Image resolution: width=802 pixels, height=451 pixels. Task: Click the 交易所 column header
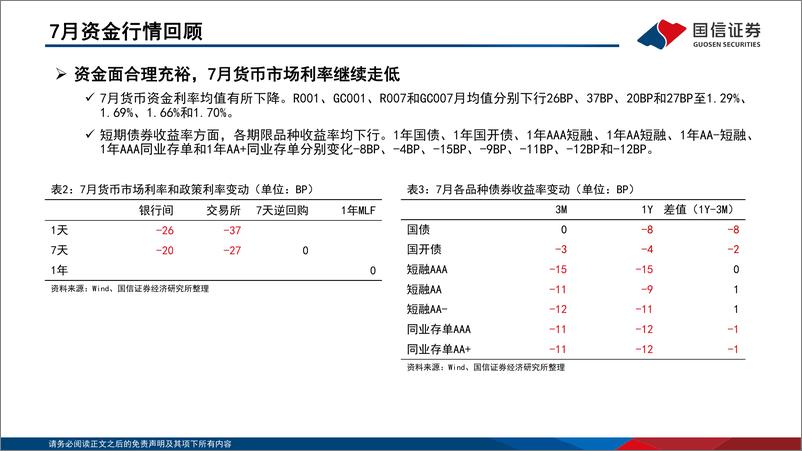(224, 210)
